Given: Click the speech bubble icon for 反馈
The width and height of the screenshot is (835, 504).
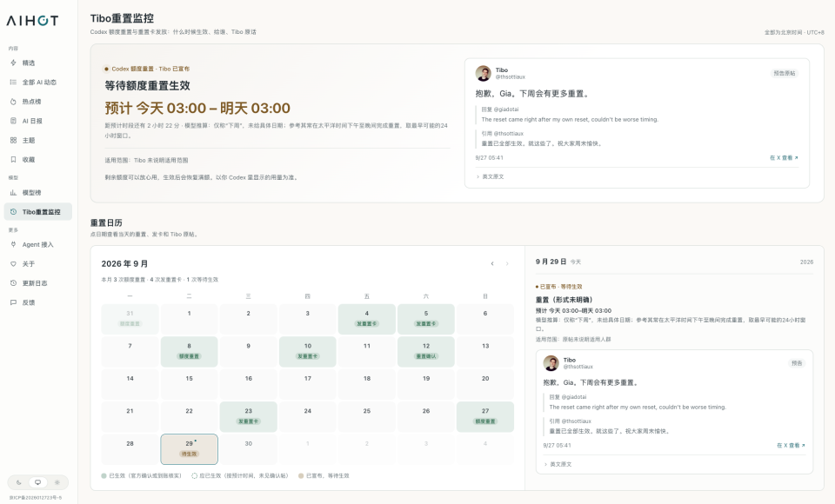Looking at the screenshot, I should coord(13,302).
